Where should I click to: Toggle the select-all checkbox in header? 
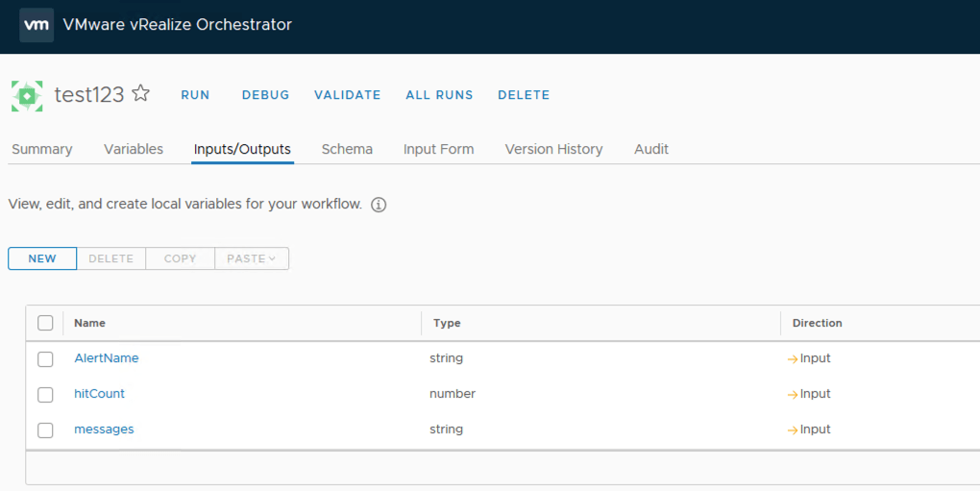pyautogui.click(x=45, y=323)
